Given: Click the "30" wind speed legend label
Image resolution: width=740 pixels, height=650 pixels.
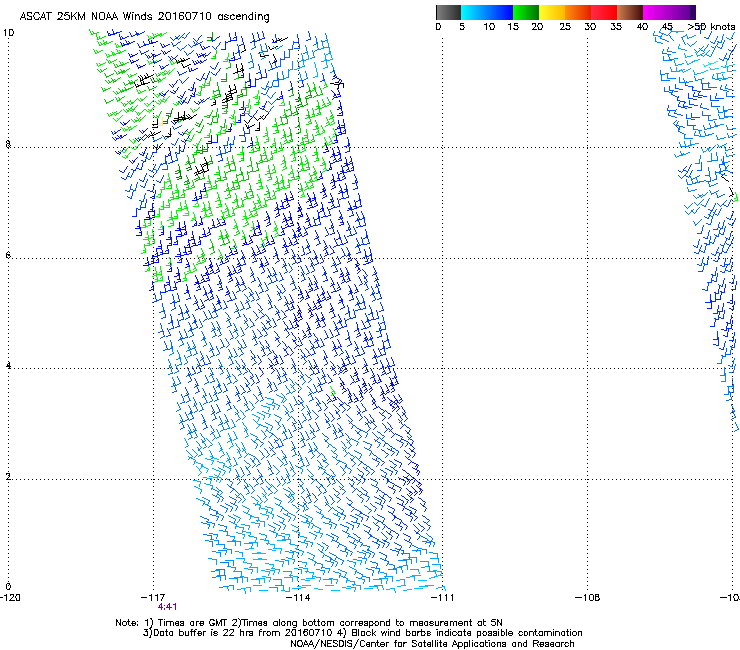Looking at the screenshot, I should point(590,27).
